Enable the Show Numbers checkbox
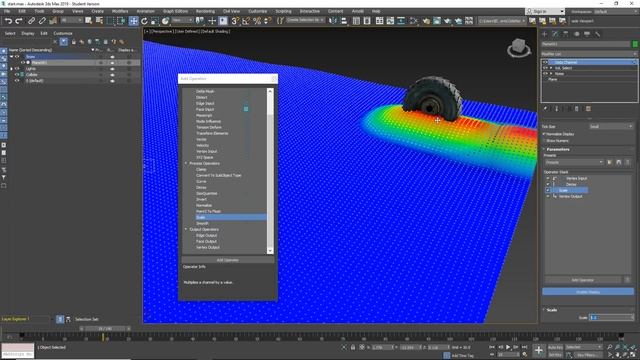The width and height of the screenshot is (640, 360). [x=544, y=141]
